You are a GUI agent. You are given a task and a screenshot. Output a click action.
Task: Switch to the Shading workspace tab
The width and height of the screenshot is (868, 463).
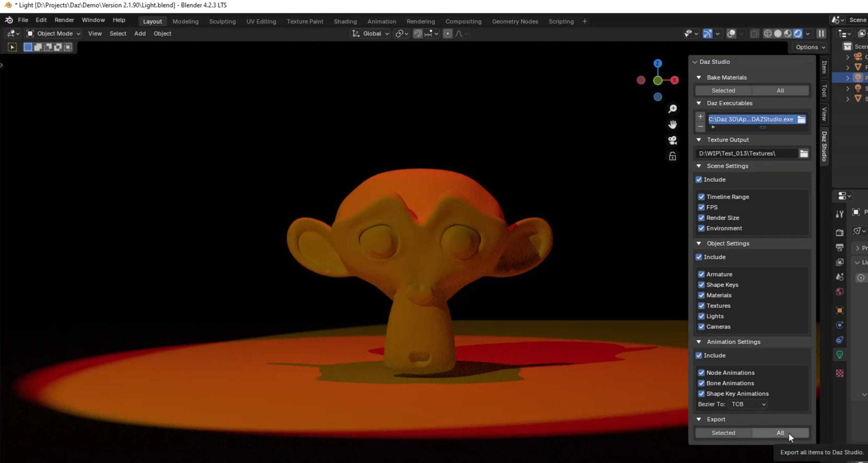coord(345,21)
